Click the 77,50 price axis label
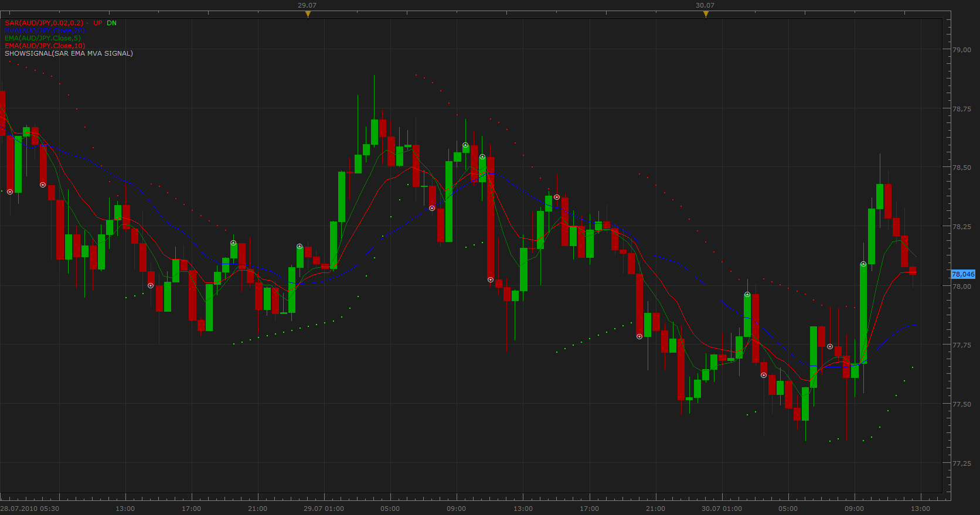The image size is (980, 515). 961,404
